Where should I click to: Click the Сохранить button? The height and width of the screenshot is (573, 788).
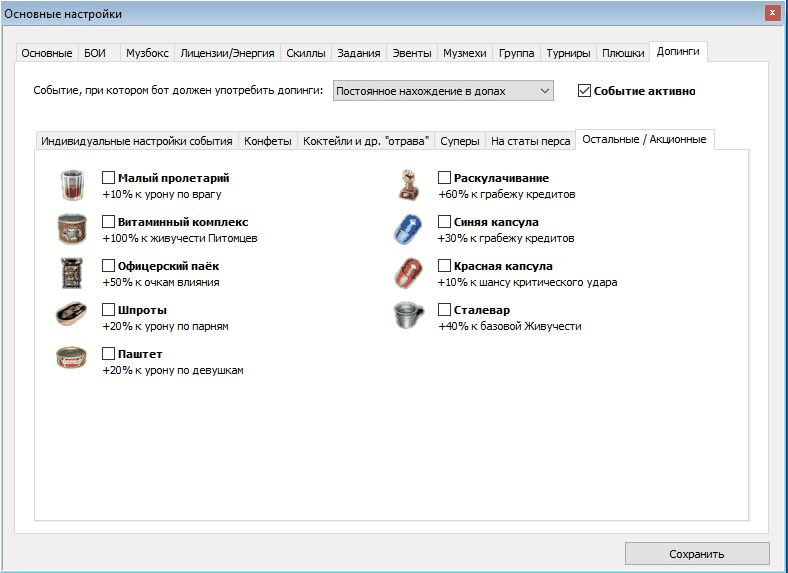(697, 553)
